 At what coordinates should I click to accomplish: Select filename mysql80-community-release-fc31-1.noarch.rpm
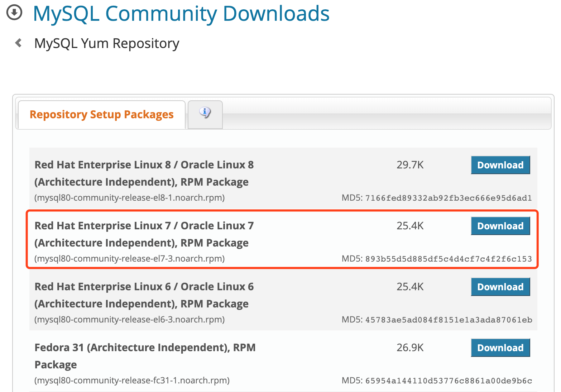(x=132, y=381)
